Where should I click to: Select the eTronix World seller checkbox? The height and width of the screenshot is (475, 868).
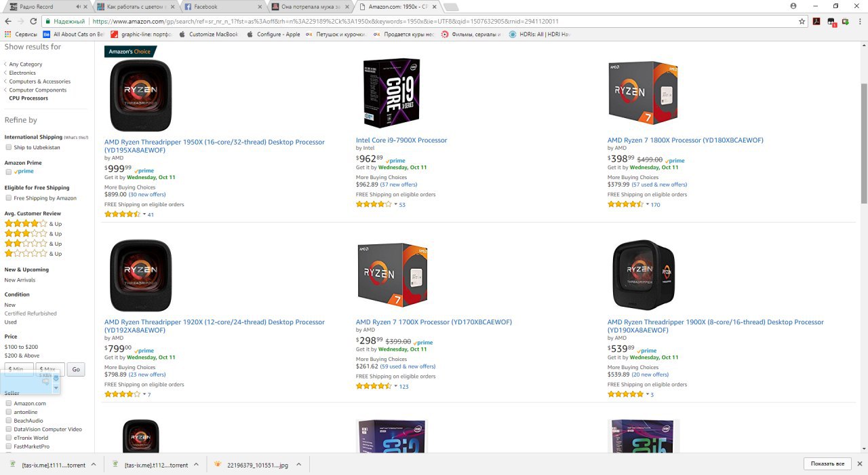click(x=9, y=438)
